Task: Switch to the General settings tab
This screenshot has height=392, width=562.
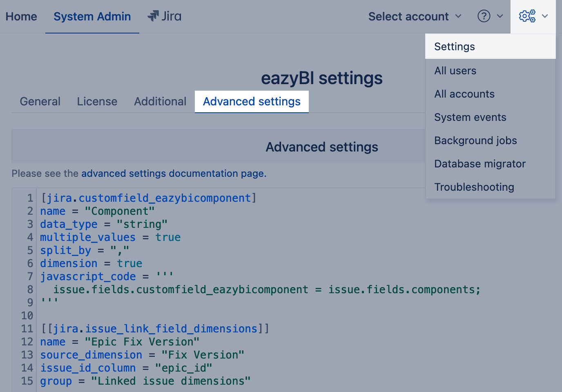Action: pos(40,101)
